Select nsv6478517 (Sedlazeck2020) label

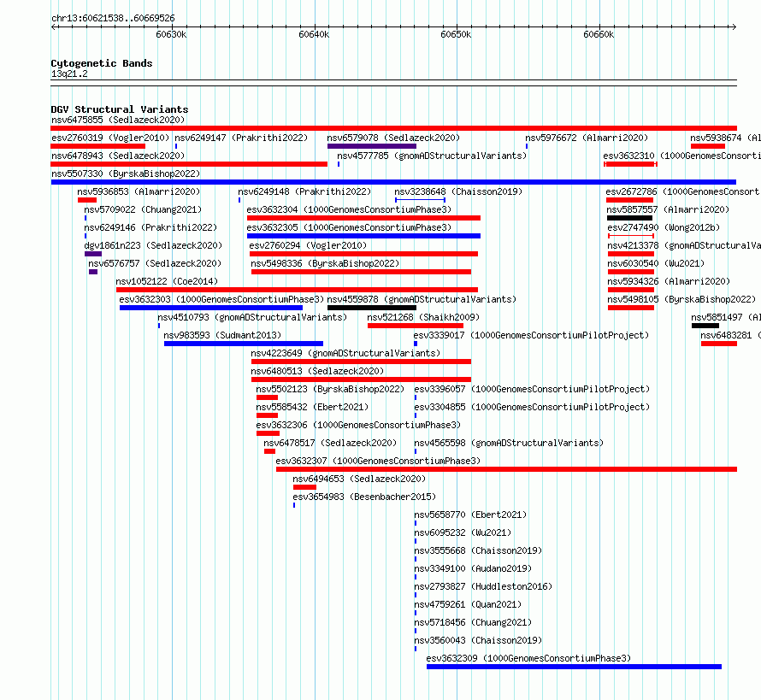(330, 443)
